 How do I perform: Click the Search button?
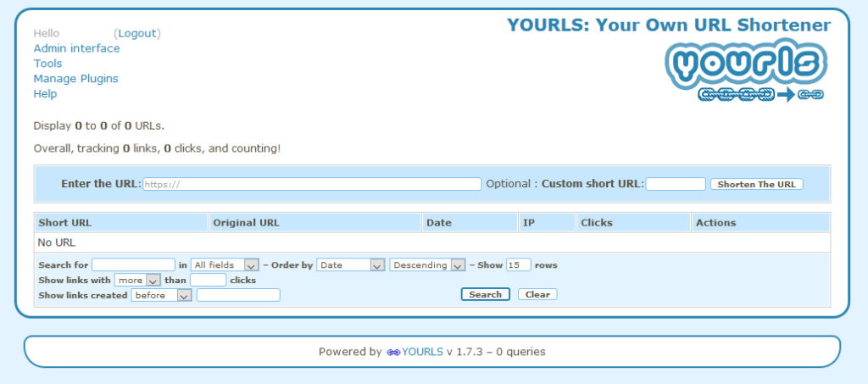(x=485, y=295)
